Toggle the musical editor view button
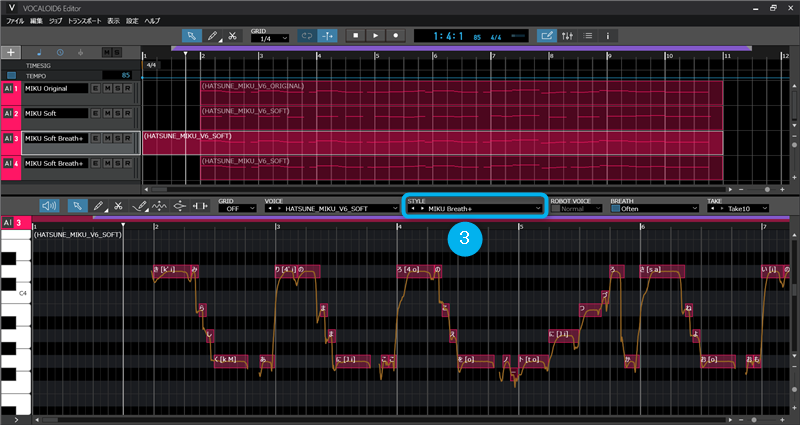This screenshot has width=800, height=425. tap(546, 36)
